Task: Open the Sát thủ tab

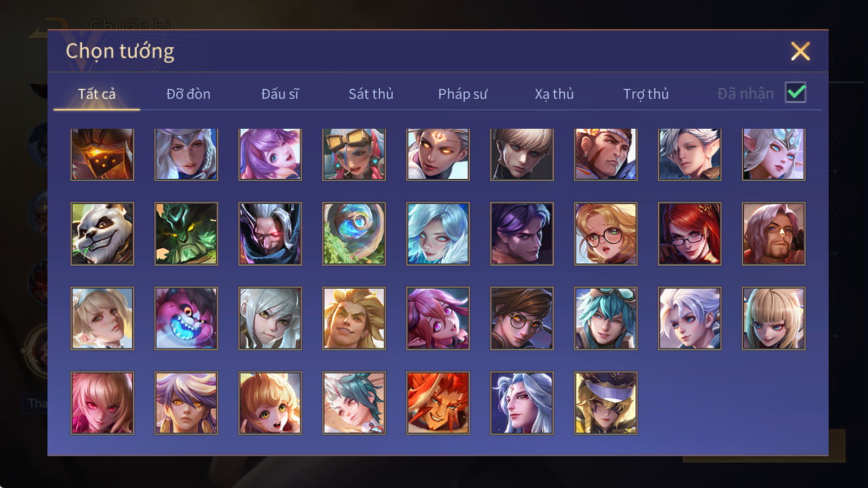Action: (x=371, y=94)
